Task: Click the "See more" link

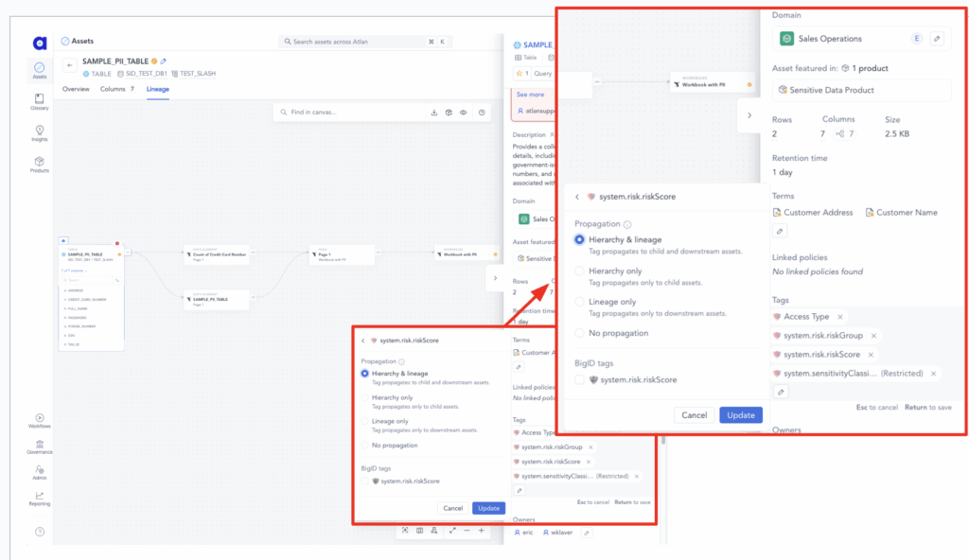Action: click(530, 95)
